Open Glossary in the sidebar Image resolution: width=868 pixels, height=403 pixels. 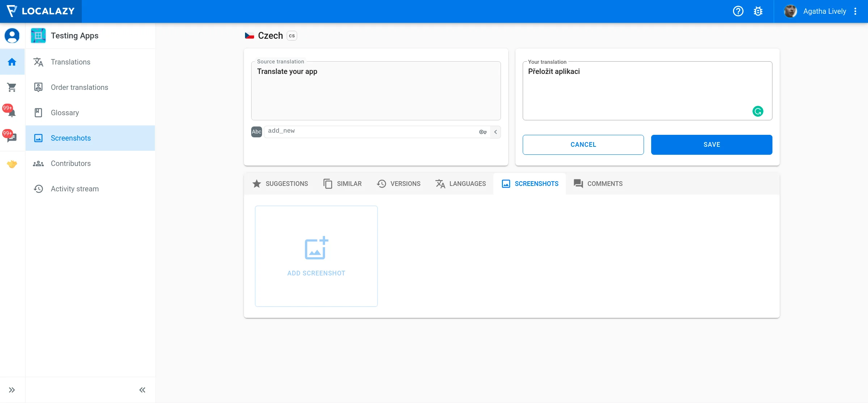click(65, 113)
